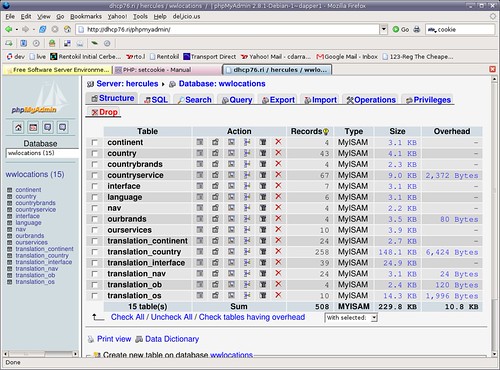
Task: Open the Export tab
Action: pos(278,100)
